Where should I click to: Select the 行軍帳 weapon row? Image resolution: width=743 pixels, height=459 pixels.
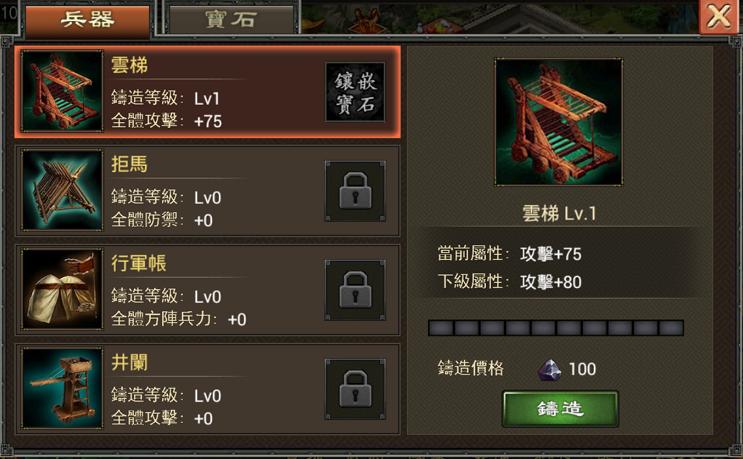pos(208,289)
